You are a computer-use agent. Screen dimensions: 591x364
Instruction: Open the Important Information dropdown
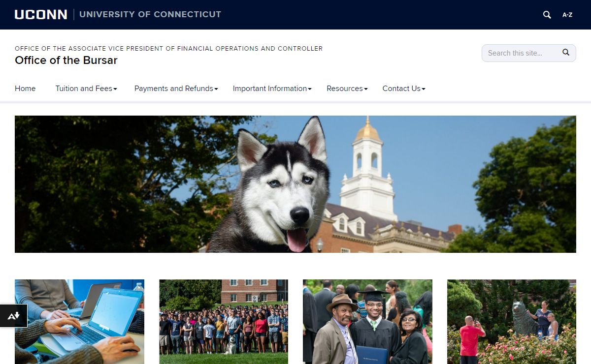point(272,89)
